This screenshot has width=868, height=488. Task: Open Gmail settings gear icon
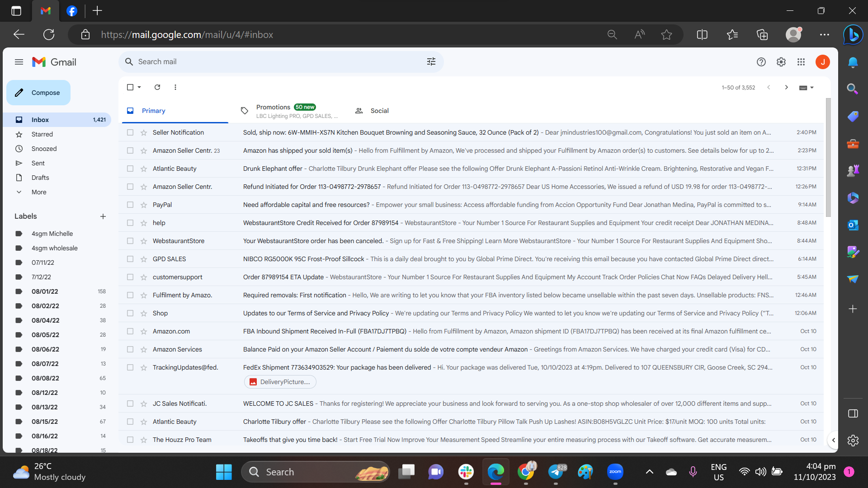click(781, 62)
